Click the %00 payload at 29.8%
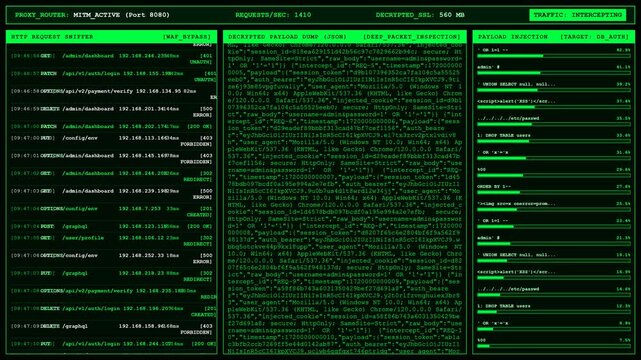 pyautogui.click(x=554, y=172)
